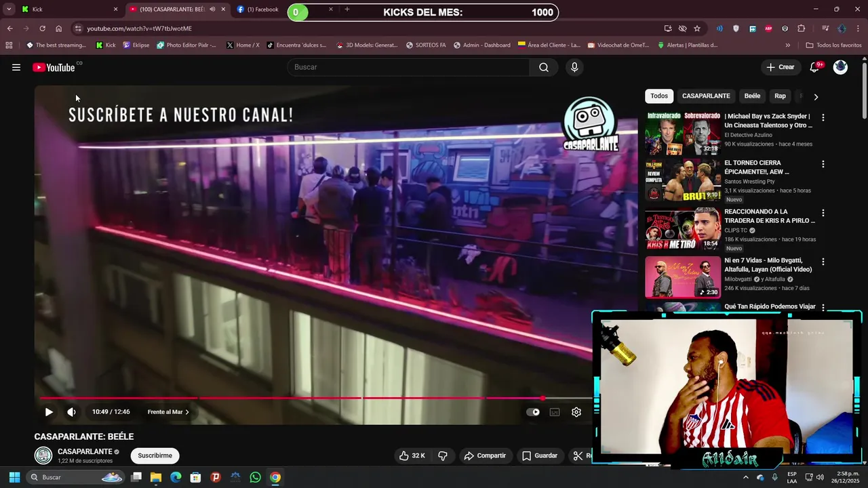Viewport: 868px width, 488px height.
Task: Open media controls icon in toolbar
Action: pos(825,28)
